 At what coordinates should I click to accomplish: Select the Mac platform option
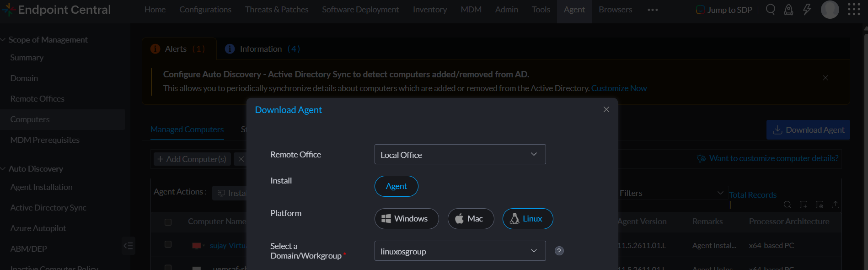pos(471,219)
